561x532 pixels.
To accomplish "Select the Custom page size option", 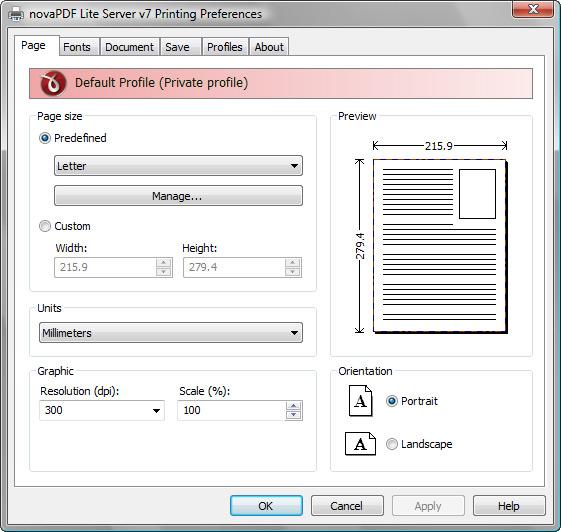I will (44, 226).
